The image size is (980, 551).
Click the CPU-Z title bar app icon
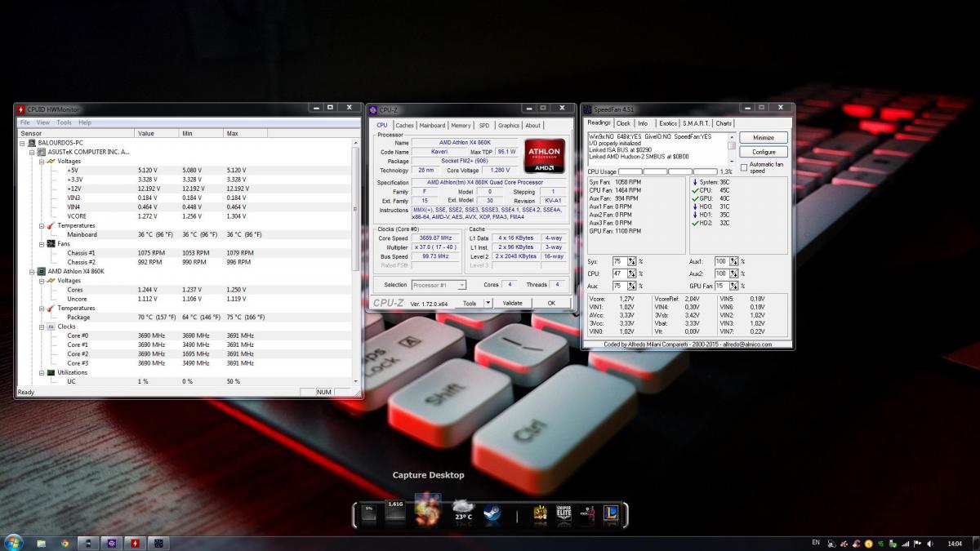373,109
